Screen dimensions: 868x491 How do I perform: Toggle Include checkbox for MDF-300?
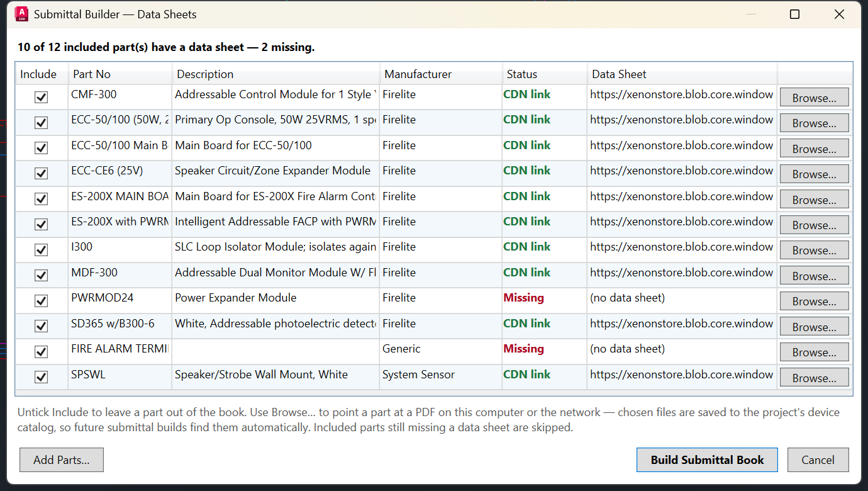click(41, 276)
